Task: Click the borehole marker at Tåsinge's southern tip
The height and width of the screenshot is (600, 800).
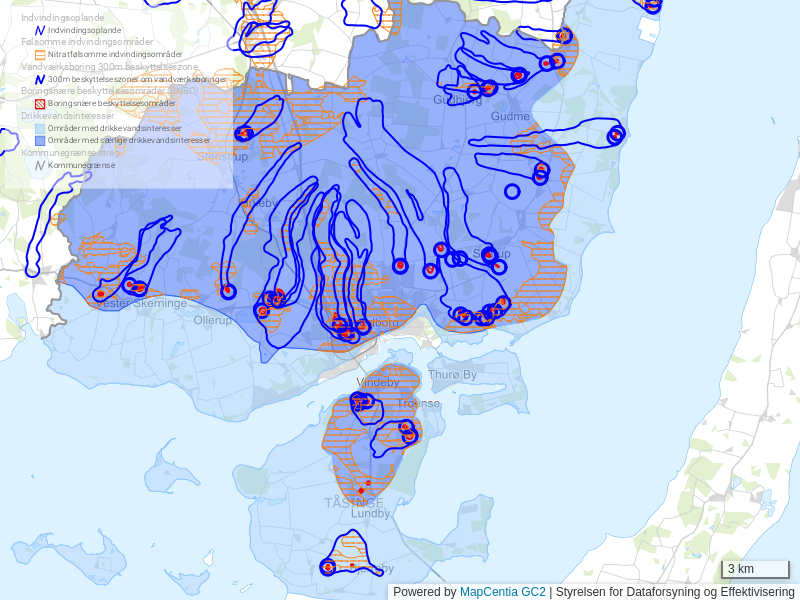Action: 328,567
